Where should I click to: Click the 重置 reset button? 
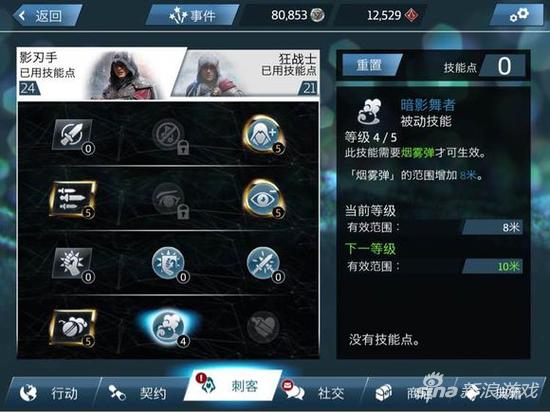click(371, 65)
